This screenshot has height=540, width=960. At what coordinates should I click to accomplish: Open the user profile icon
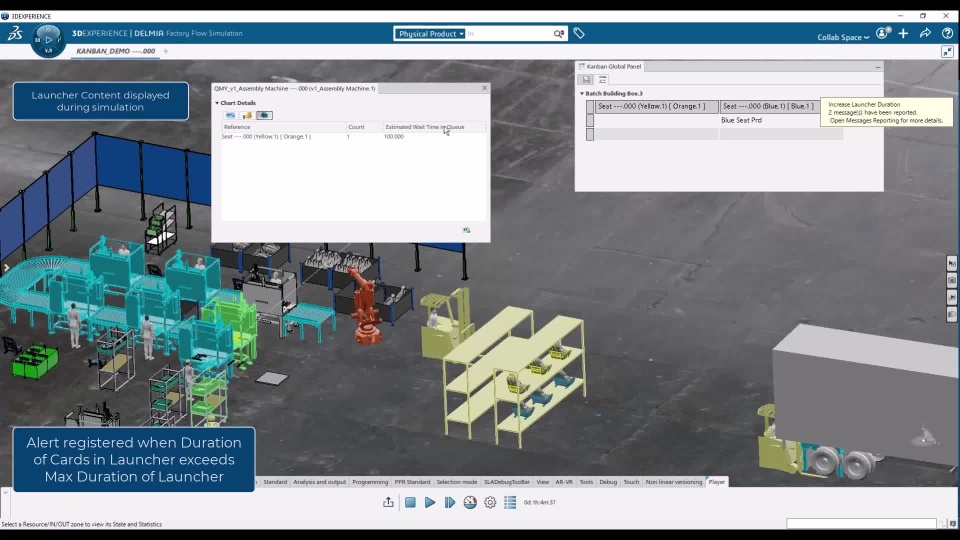click(x=882, y=34)
